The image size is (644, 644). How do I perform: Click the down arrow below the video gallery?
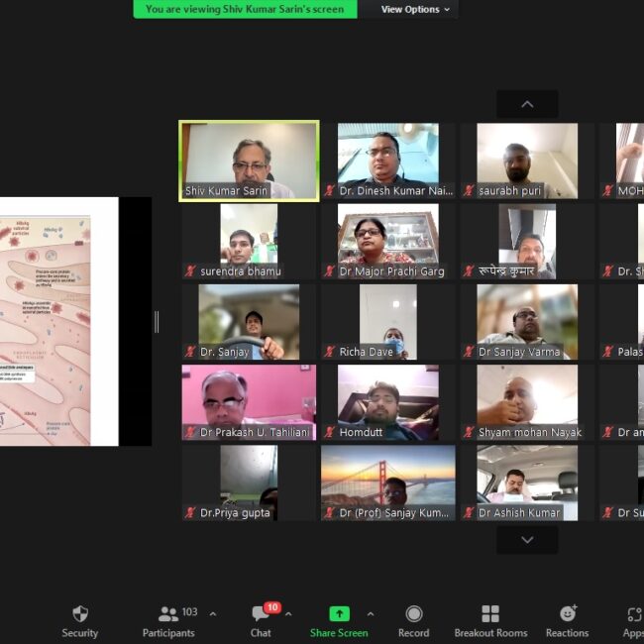527,540
